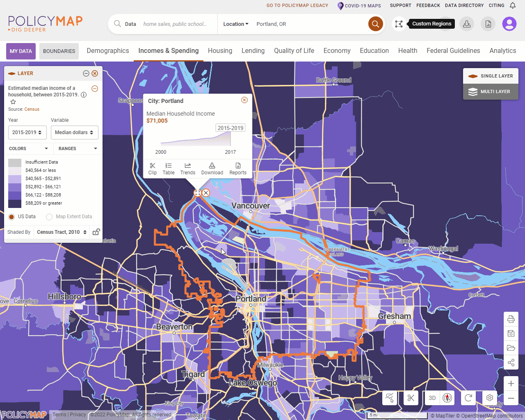Click the orange search magnifier button
Image resolution: width=525 pixels, height=420 pixels.
pyautogui.click(x=375, y=24)
